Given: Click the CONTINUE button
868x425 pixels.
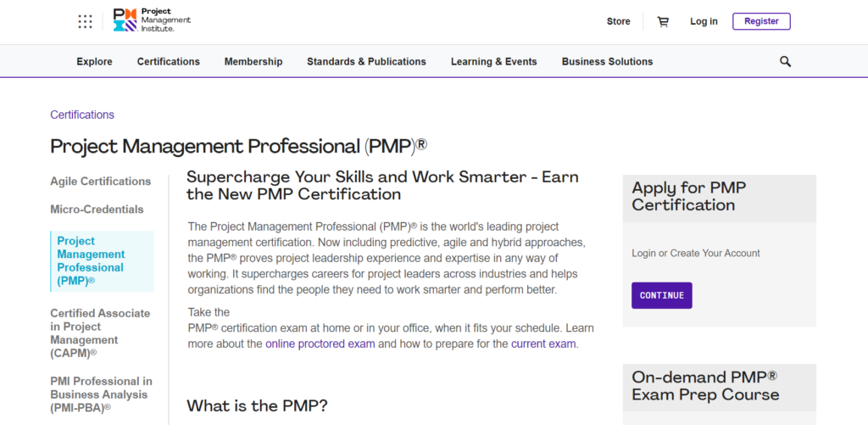Looking at the screenshot, I should coord(661,295).
